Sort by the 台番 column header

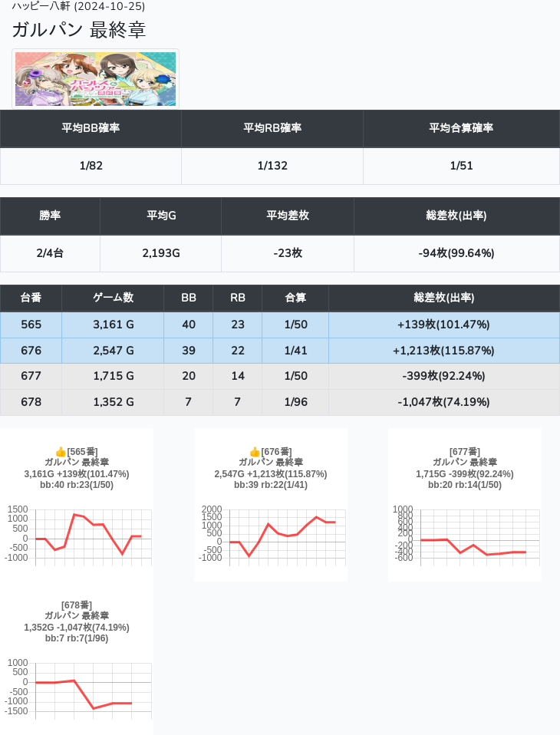pyautogui.click(x=31, y=298)
